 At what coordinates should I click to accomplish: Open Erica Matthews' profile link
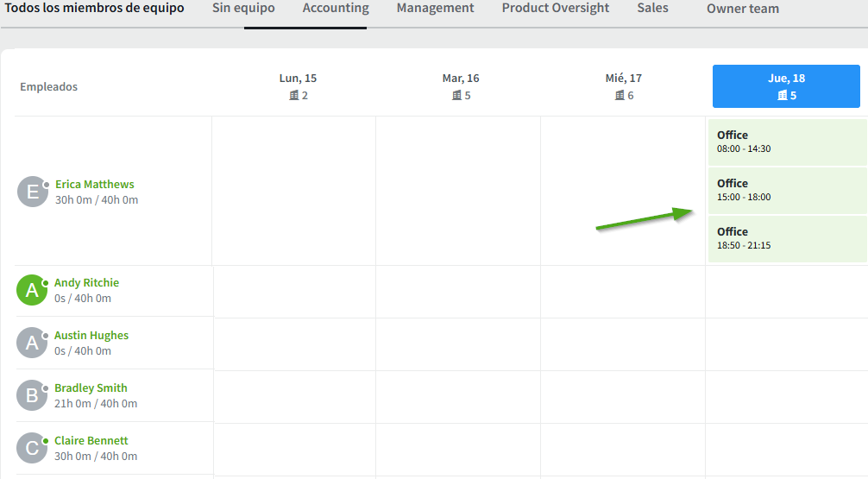[x=95, y=184]
